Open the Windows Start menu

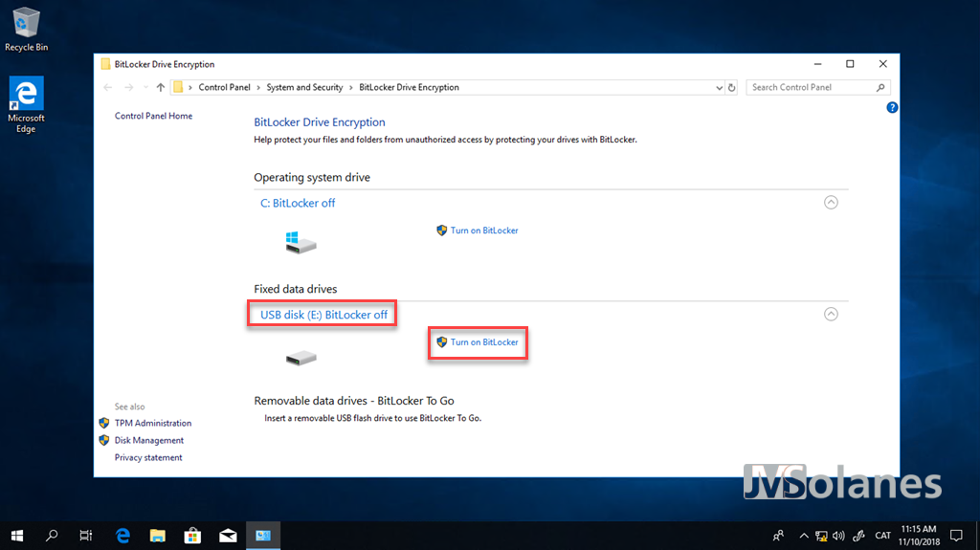(17, 536)
